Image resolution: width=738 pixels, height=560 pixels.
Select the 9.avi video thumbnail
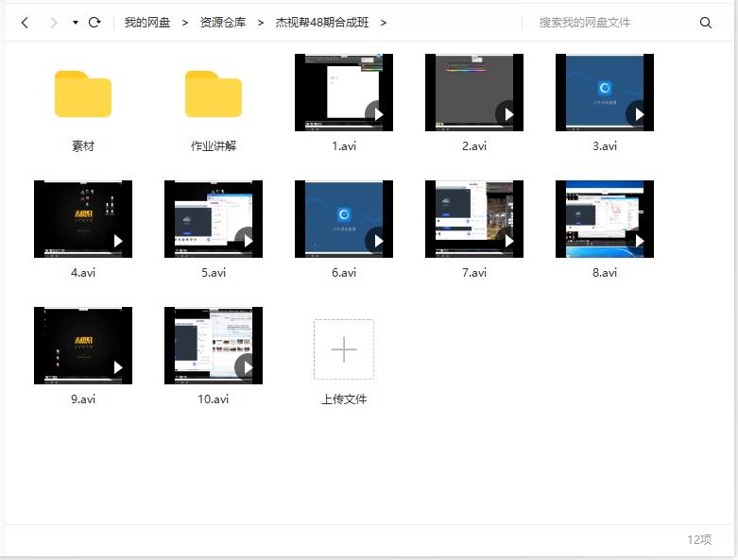coord(83,346)
